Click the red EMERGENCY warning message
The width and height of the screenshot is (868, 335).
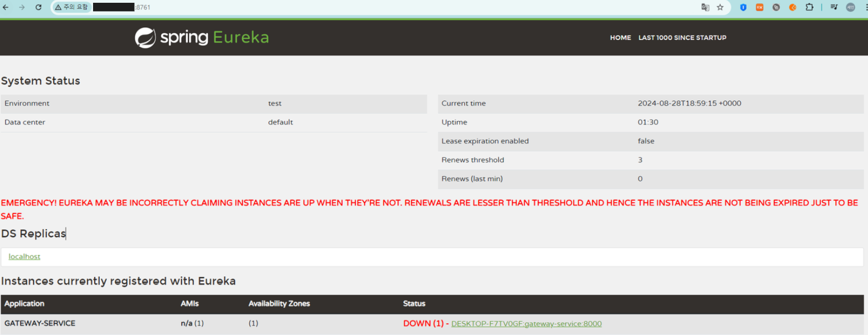point(429,210)
